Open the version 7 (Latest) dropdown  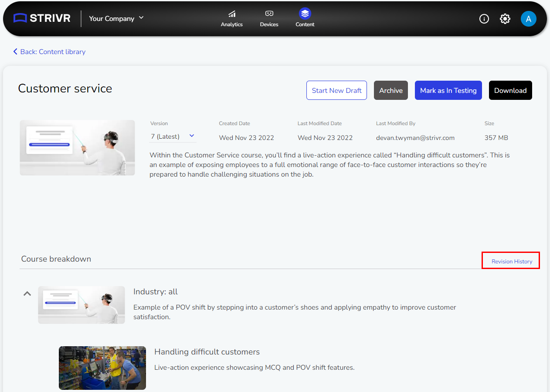point(173,136)
